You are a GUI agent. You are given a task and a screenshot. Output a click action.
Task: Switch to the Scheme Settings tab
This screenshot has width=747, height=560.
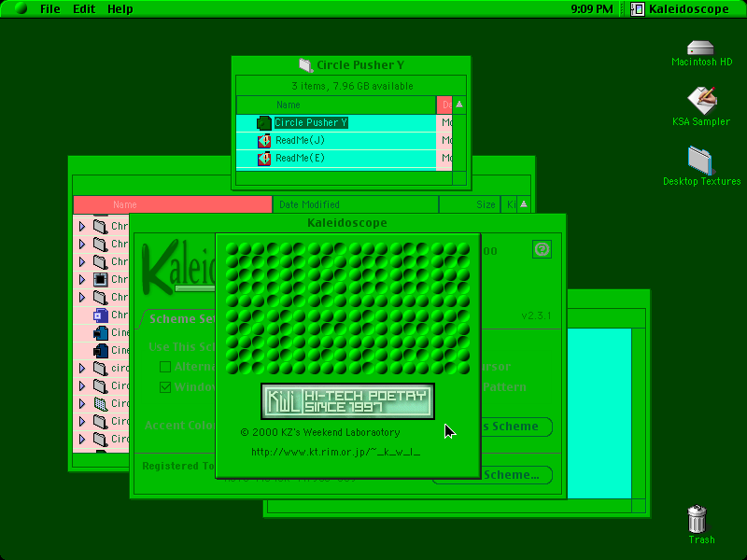[181, 319]
